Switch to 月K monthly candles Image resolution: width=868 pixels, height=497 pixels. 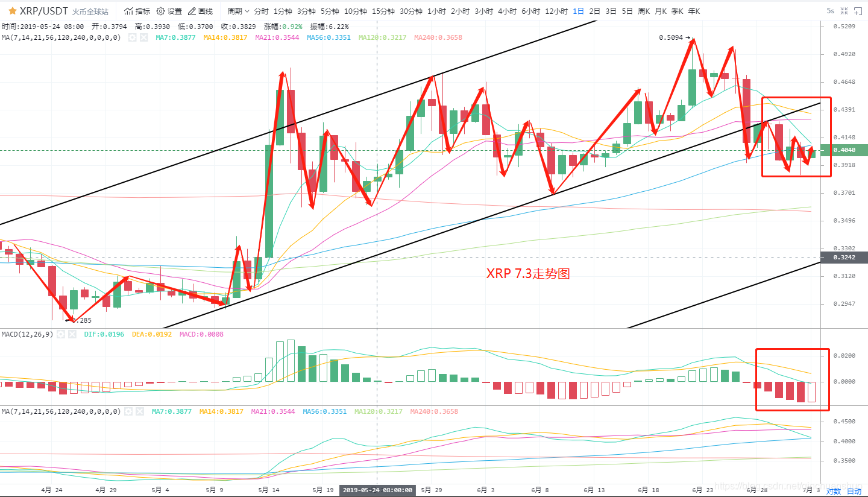tap(661, 11)
